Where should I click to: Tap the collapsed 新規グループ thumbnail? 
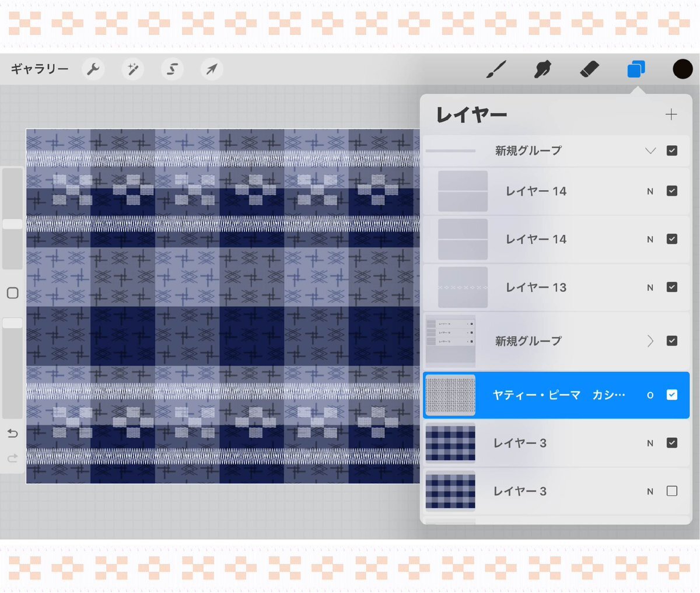click(x=450, y=341)
